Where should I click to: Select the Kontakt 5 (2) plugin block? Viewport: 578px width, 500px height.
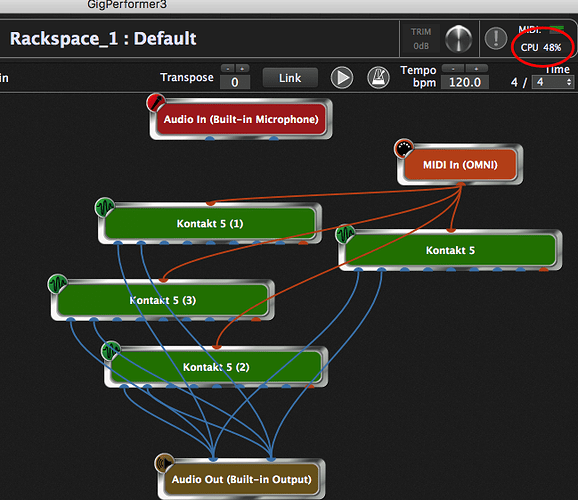216,367
